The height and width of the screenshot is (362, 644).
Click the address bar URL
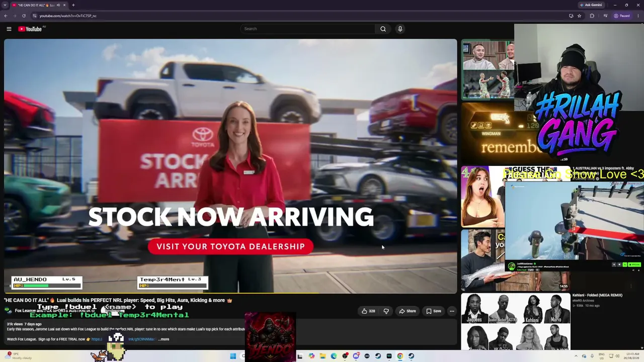68,16
